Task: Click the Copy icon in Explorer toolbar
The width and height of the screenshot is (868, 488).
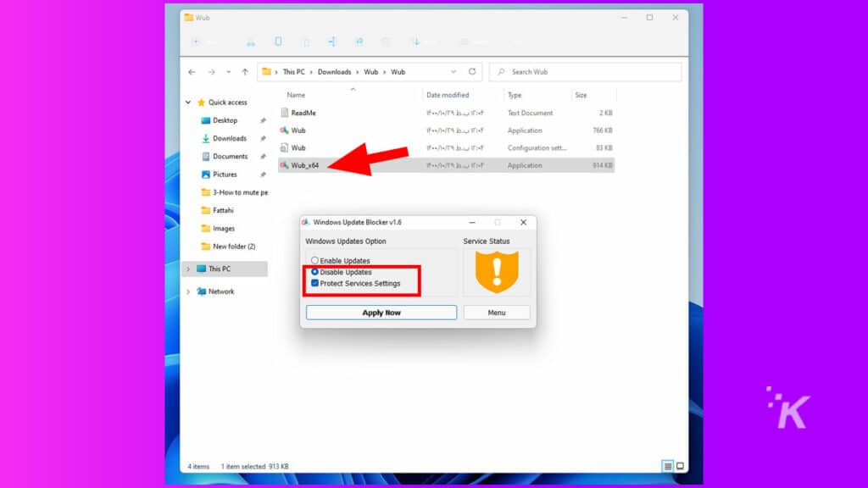Action: pos(278,42)
